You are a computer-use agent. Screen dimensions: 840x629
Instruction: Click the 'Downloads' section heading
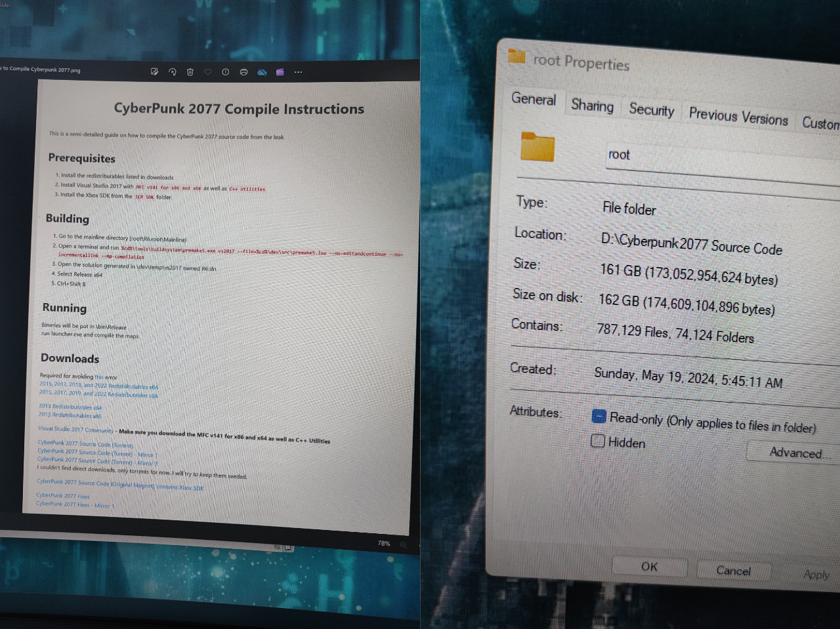click(x=70, y=358)
